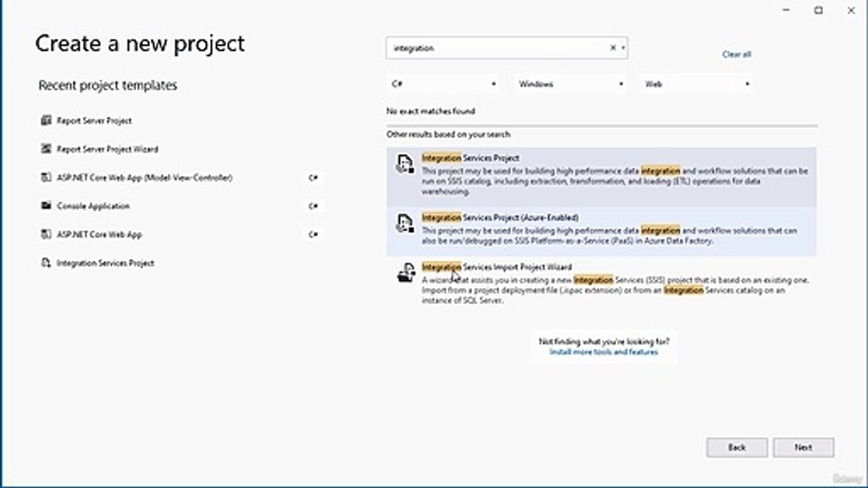Viewport: 868px width, 488px height.
Task: Click the ASP.NET Core Web App icon
Action: coord(46,235)
